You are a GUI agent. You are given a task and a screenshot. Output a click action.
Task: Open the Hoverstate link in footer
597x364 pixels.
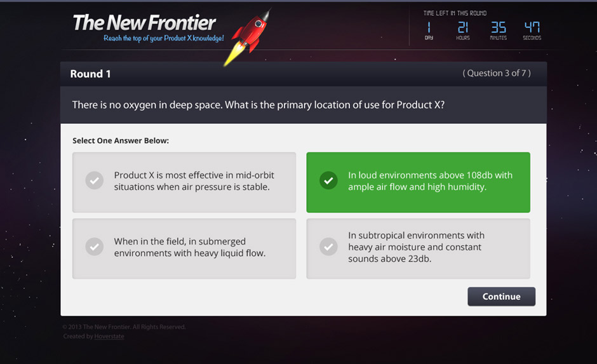(109, 336)
